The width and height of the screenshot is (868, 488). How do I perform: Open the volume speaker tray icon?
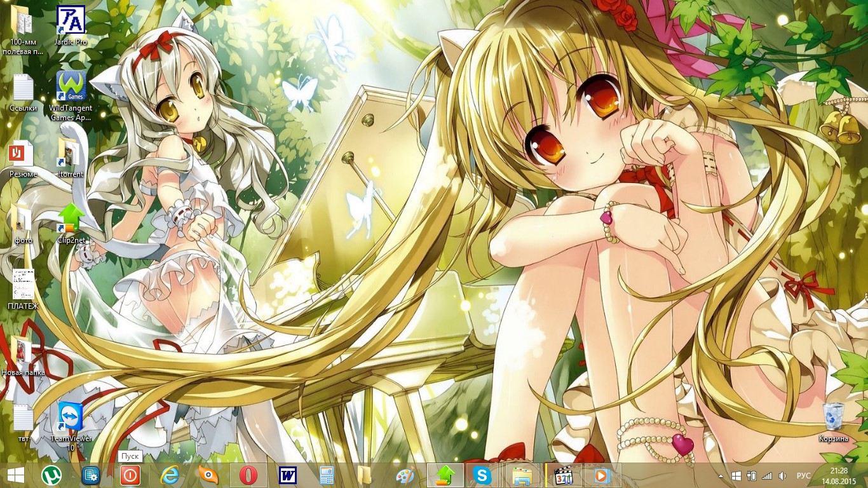tap(783, 475)
